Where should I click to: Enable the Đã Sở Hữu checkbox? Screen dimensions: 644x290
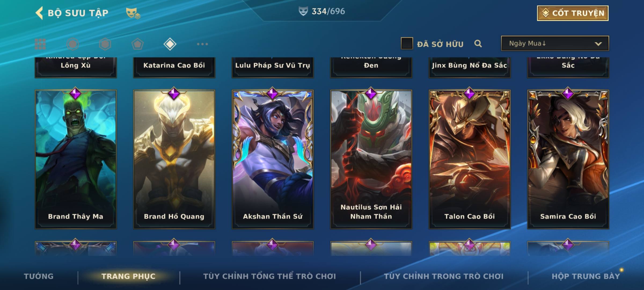407,44
